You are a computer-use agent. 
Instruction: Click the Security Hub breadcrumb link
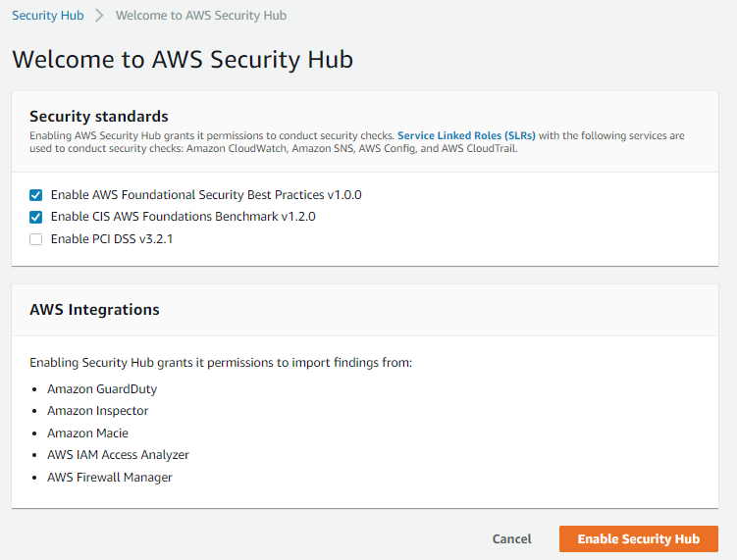pos(47,16)
